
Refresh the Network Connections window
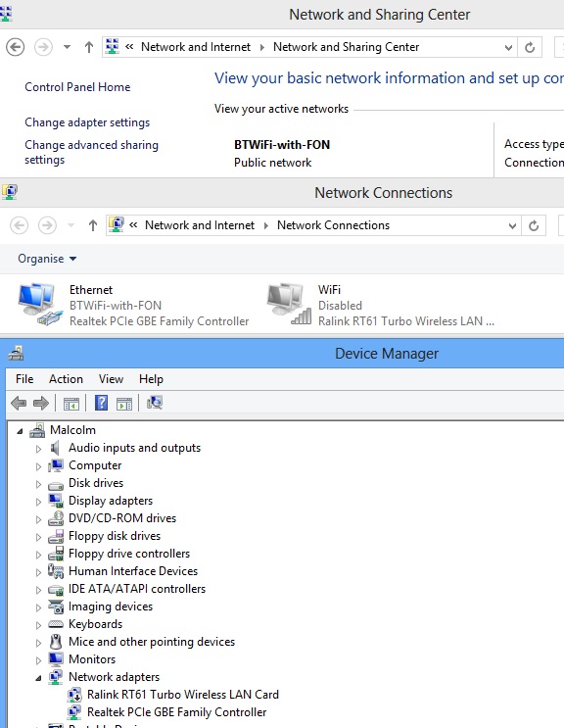pyautogui.click(x=534, y=225)
